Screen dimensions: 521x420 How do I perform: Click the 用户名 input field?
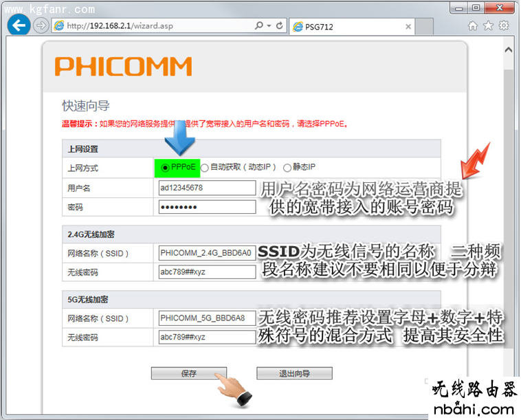[x=207, y=188]
